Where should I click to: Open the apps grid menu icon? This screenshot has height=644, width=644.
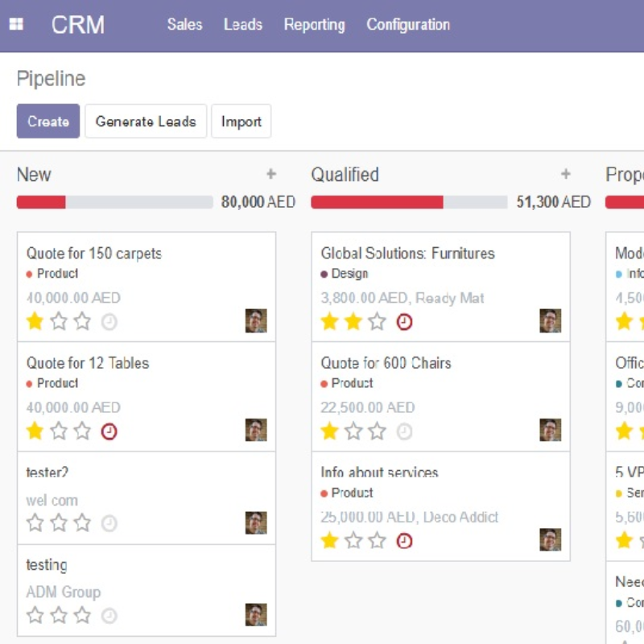[x=16, y=25]
